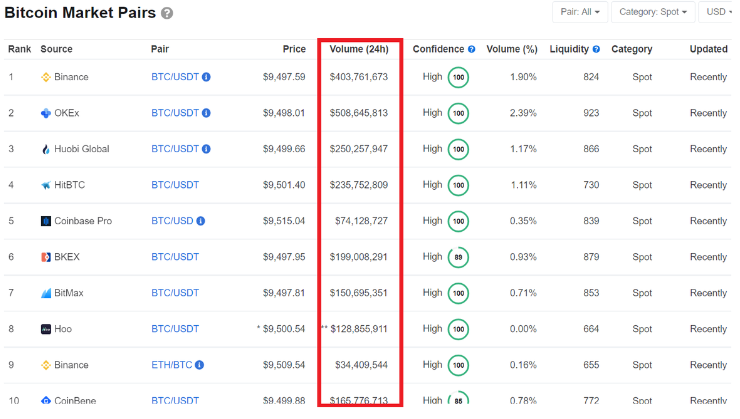Click the BKEX logo icon
The height and width of the screenshot is (419, 740).
(x=46, y=257)
